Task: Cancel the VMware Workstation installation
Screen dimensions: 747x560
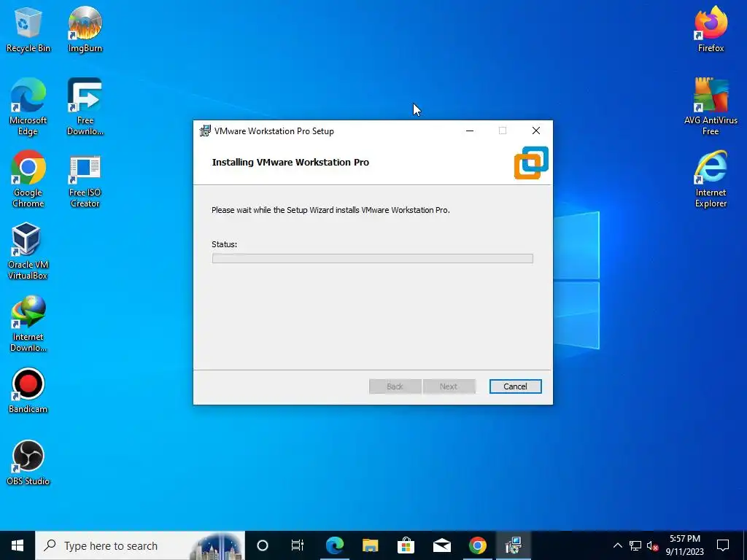Action: [516, 386]
